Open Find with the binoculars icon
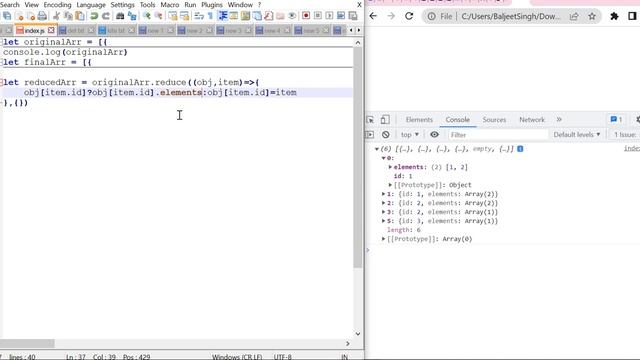The image size is (640, 360). point(120,16)
